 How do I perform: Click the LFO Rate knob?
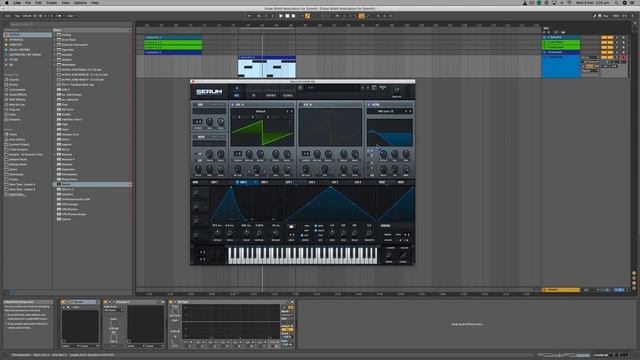332,233
